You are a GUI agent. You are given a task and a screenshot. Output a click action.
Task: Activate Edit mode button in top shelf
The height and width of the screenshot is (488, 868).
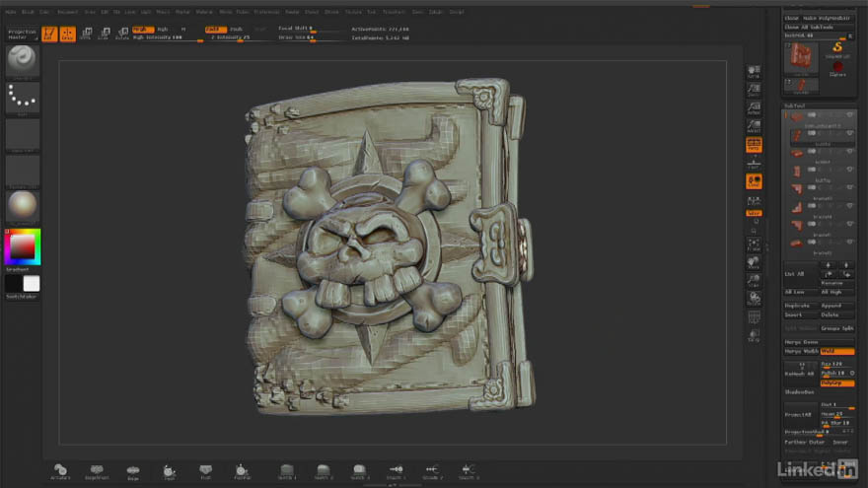pyautogui.click(x=50, y=34)
